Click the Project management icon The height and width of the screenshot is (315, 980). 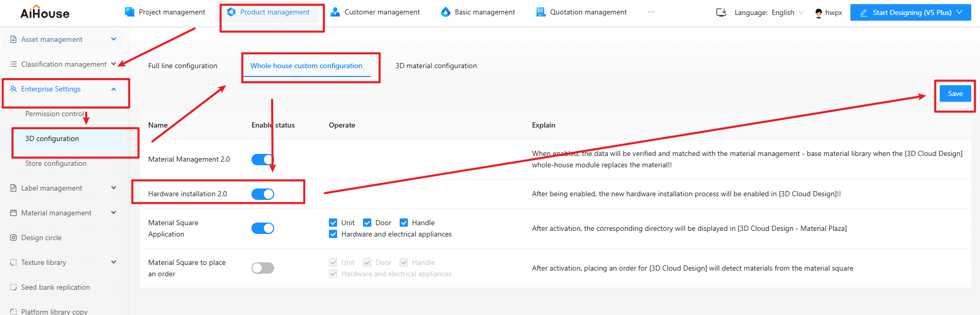tap(129, 12)
